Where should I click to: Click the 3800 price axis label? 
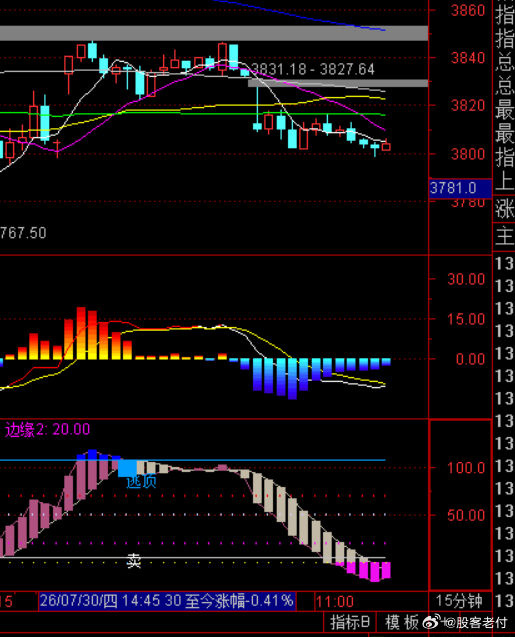point(468,154)
